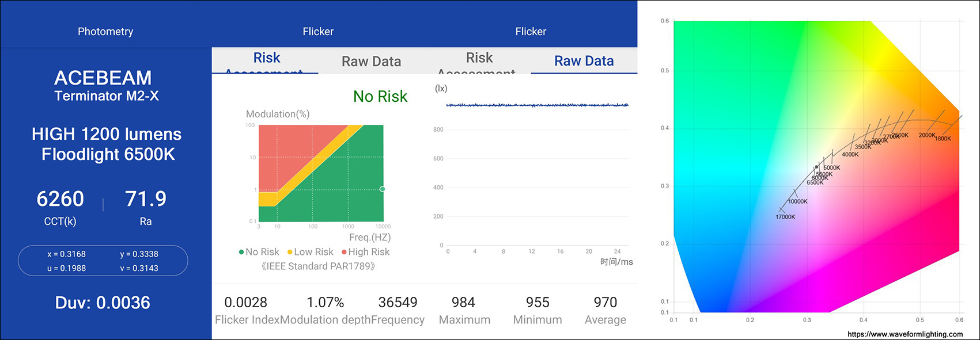Click the 1.07% Modulation depth value
This screenshot has height=340, width=980.
coord(325,303)
